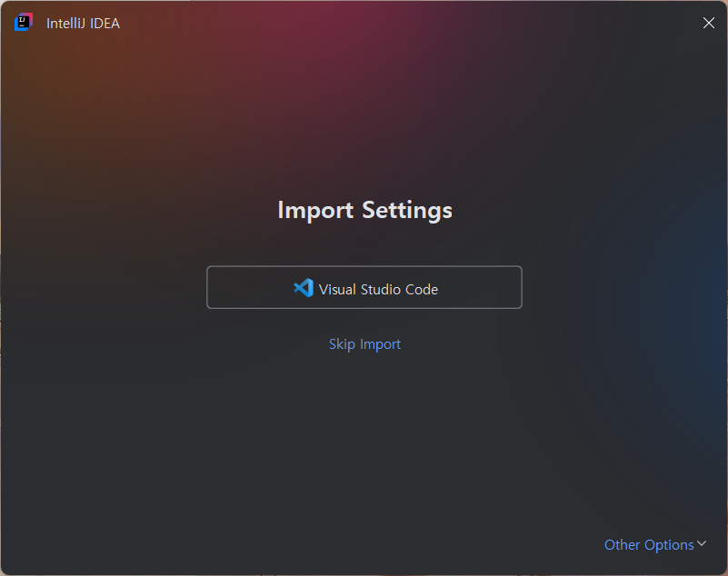Open Other Options at bottom right
Screen dimensions: 728x576
click(x=655, y=544)
